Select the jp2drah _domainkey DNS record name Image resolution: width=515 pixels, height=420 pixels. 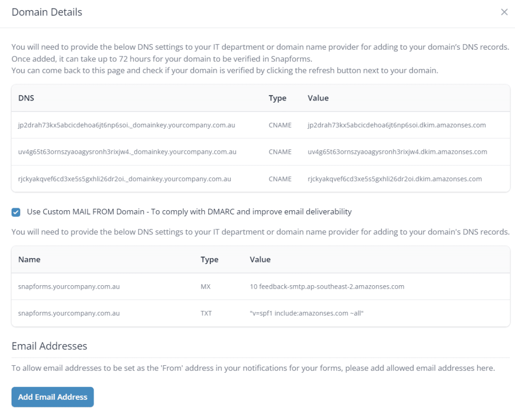coord(127,125)
